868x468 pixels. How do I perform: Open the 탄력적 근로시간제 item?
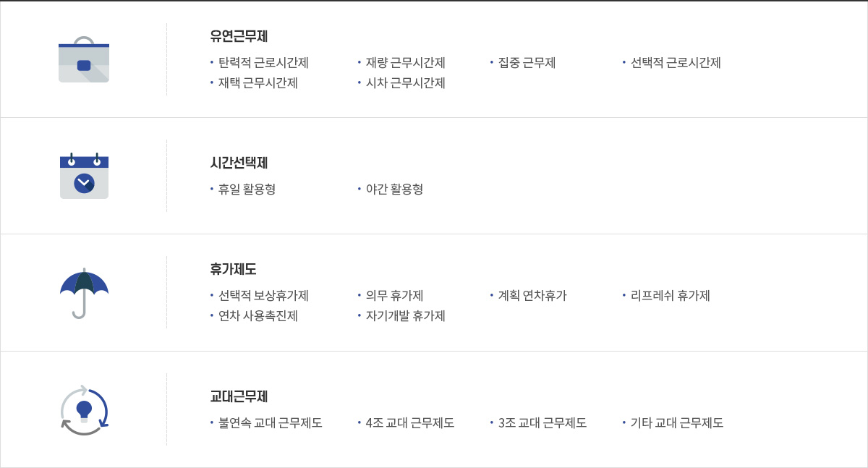(x=263, y=63)
